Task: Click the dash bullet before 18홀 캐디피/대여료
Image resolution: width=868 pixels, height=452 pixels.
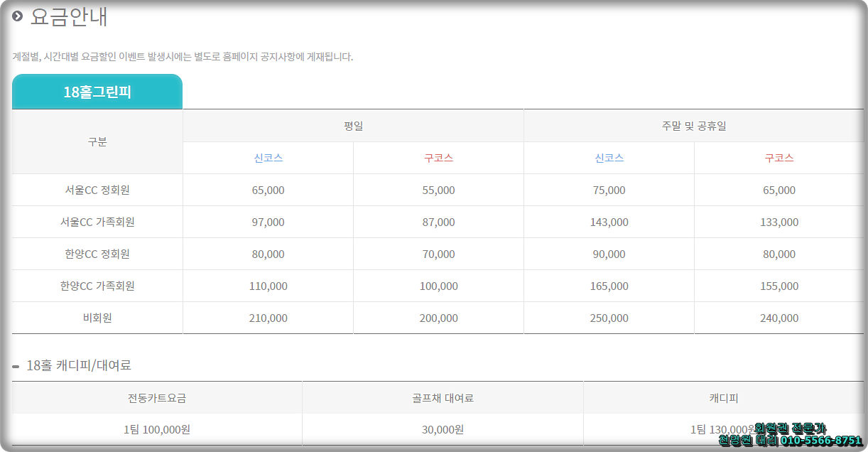Action: [16, 367]
